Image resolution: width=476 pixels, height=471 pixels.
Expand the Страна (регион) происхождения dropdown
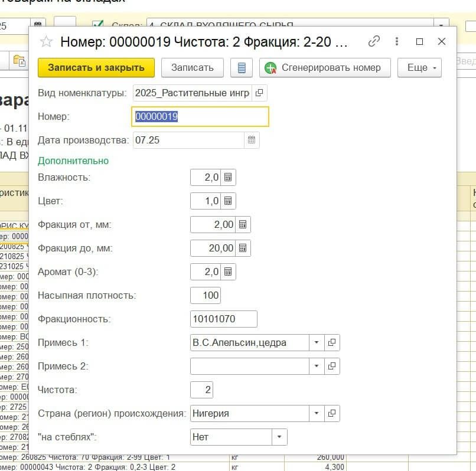317,413
